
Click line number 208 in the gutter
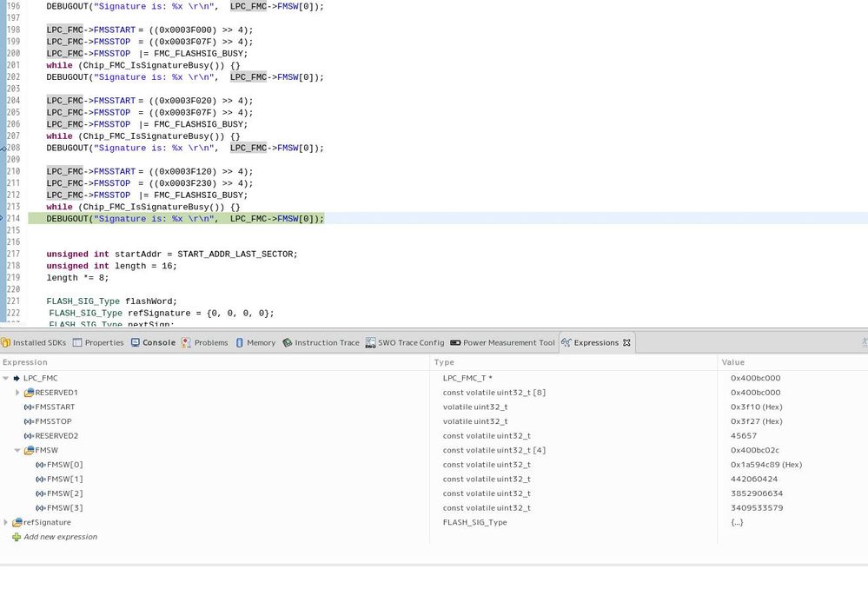click(13, 148)
